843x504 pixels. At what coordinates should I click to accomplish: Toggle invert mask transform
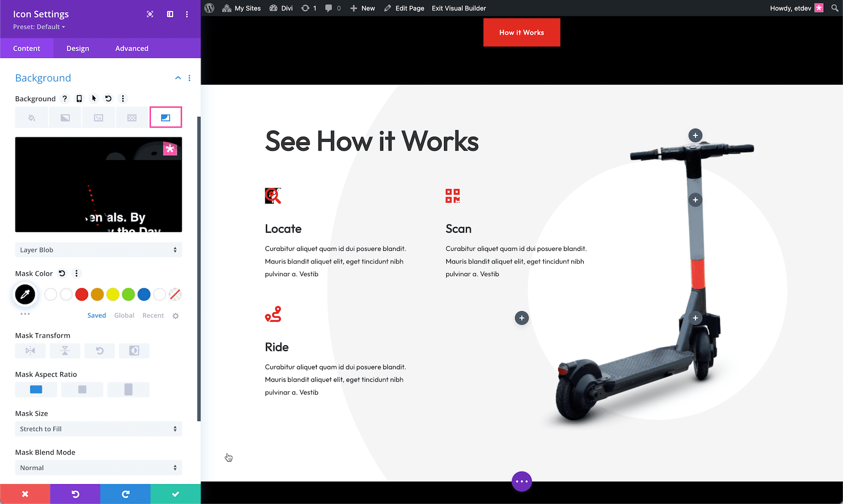click(x=134, y=351)
